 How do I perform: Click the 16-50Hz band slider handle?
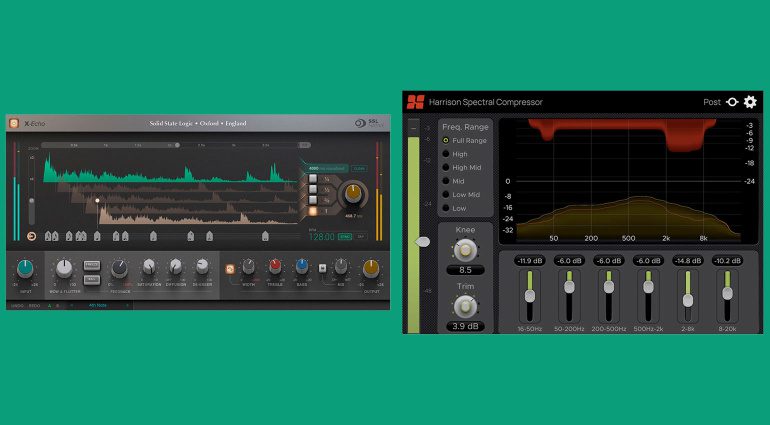[x=530, y=296]
